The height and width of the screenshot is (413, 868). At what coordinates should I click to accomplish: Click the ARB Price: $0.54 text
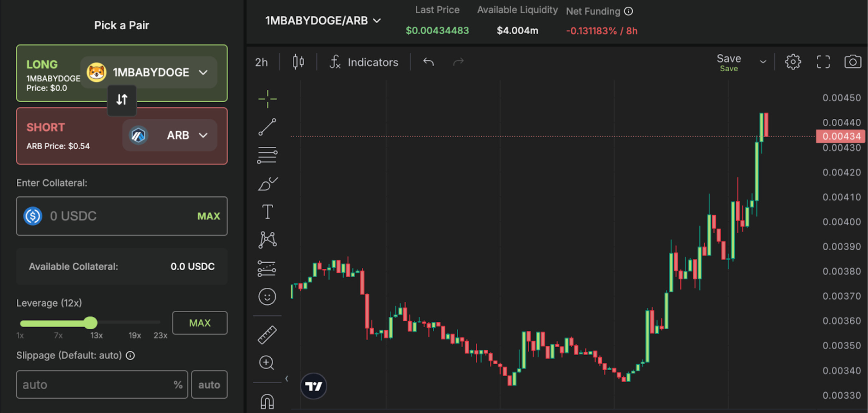(58, 146)
